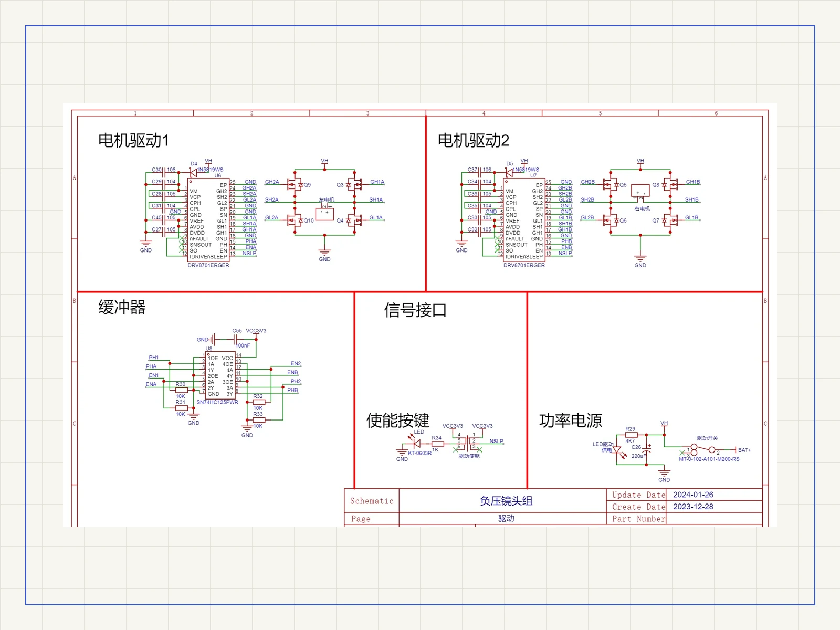Click the Part Number field label
Image resolution: width=840 pixels, height=630 pixels.
(638, 519)
